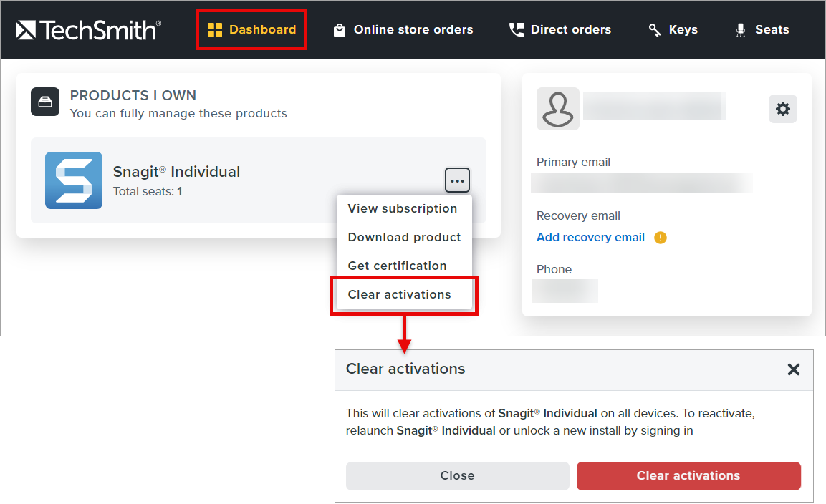Open the Dashboard tab
The height and width of the screenshot is (504, 826).
click(251, 30)
